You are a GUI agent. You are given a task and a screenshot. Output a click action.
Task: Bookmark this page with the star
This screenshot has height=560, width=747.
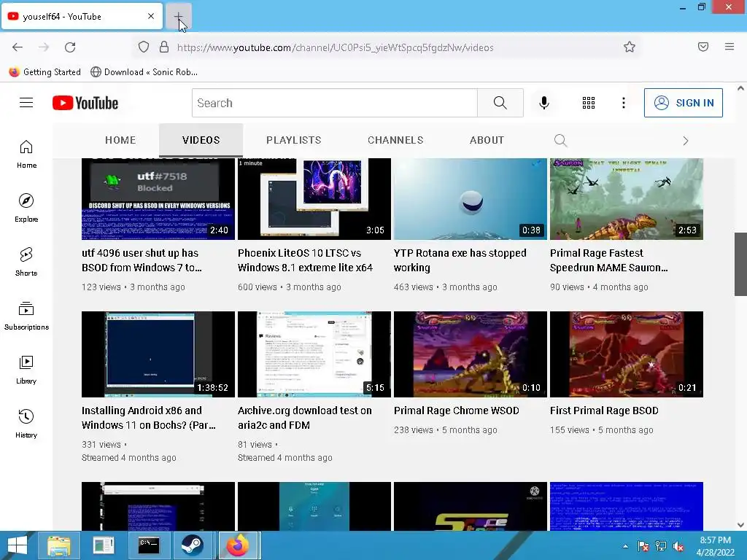pos(630,47)
